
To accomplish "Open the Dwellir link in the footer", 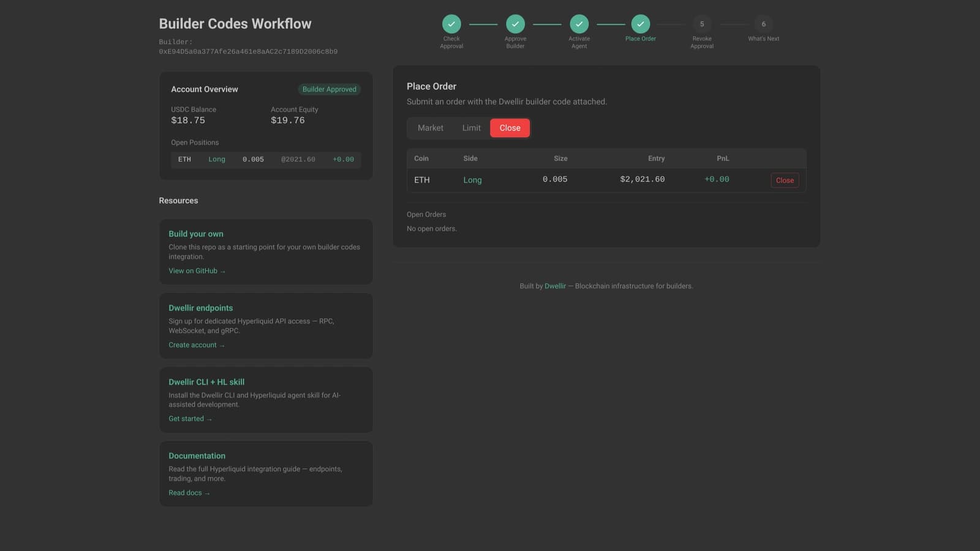I will click(555, 286).
